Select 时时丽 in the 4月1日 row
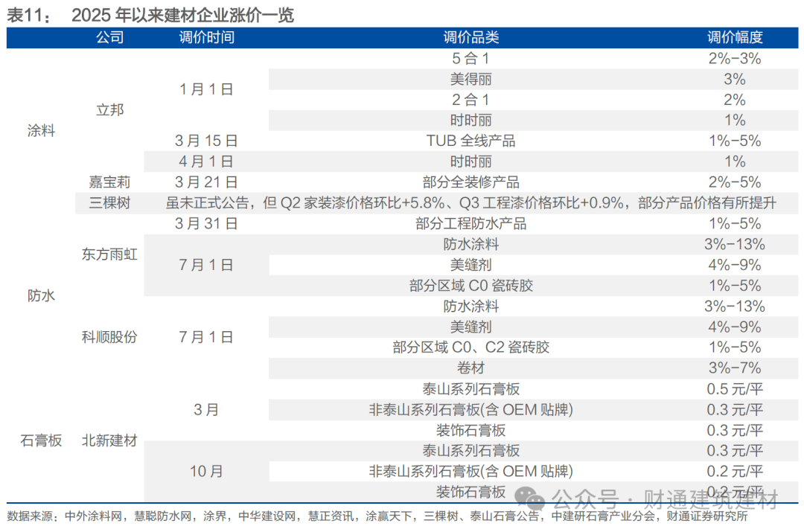Screen dimensions: 804x532 pyautogui.click(x=471, y=161)
